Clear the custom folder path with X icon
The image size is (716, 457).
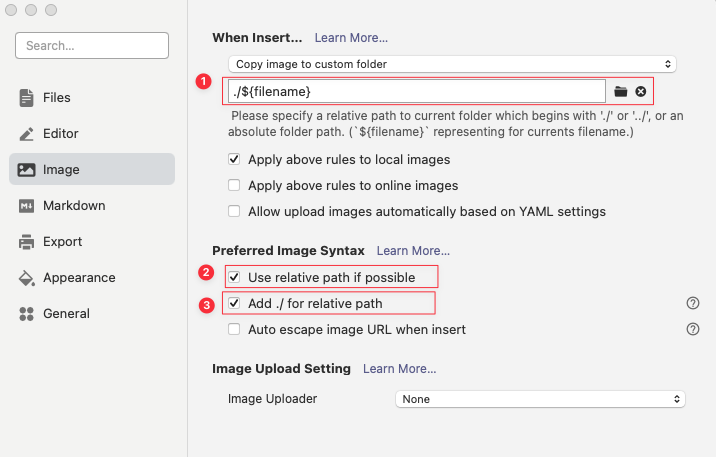[641, 92]
